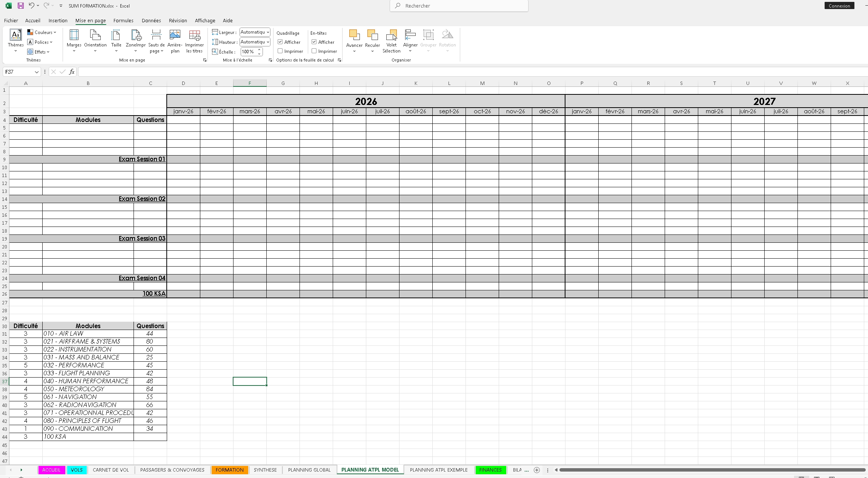Click the insert function fx icon
Image resolution: width=868 pixels, height=478 pixels.
(x=72, y=72)
